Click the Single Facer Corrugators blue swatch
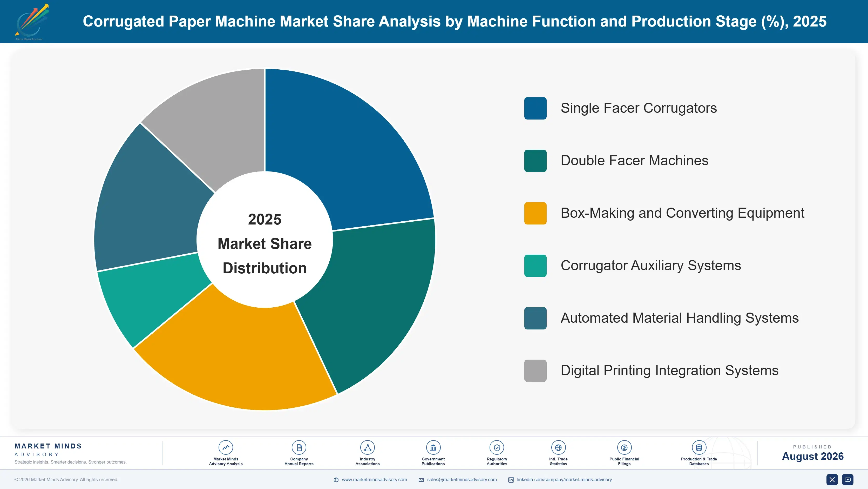 (535, 108)
